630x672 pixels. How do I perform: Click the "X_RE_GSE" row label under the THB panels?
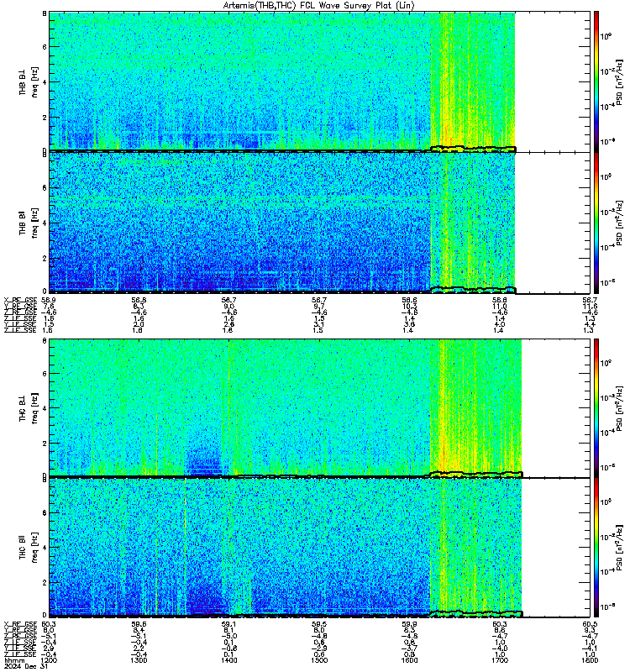pos(20,301)
